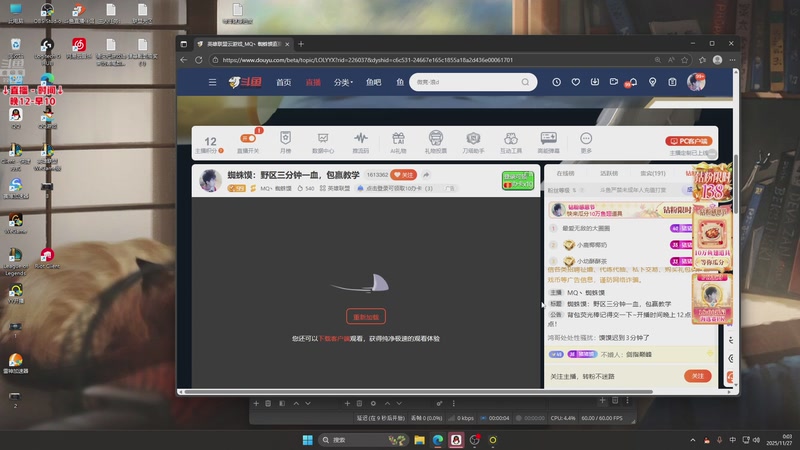Open OBS Studio icon on taskbar
This screenshot has height=450, width=800.
[474, 440]
